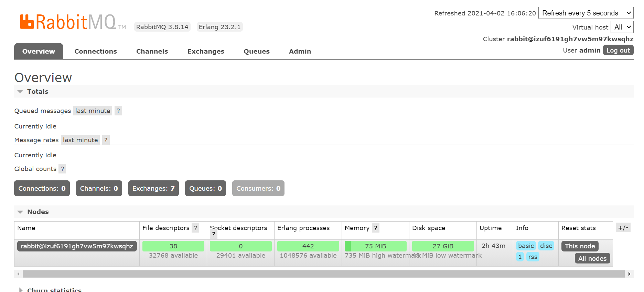This screenshot has width=644, height=292.
Task: Open help for File descriptors column
Action: 195,228
